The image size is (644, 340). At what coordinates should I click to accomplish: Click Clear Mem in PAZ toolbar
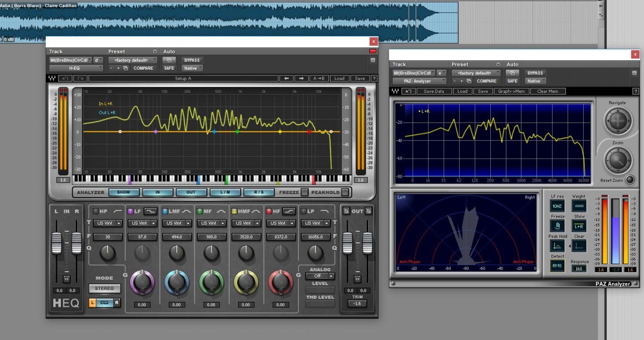tap(547, 91)
